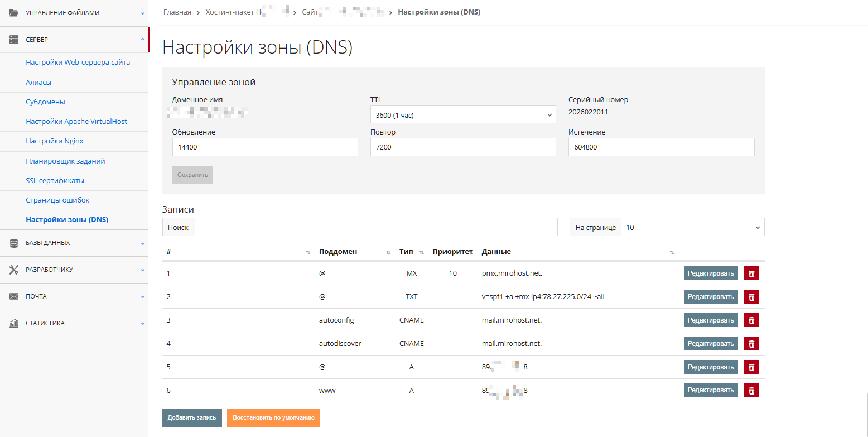Expand the ПОЧТА sidebar section chevron
The width and height of the screenshot is (868, 437).
[142, 296]
